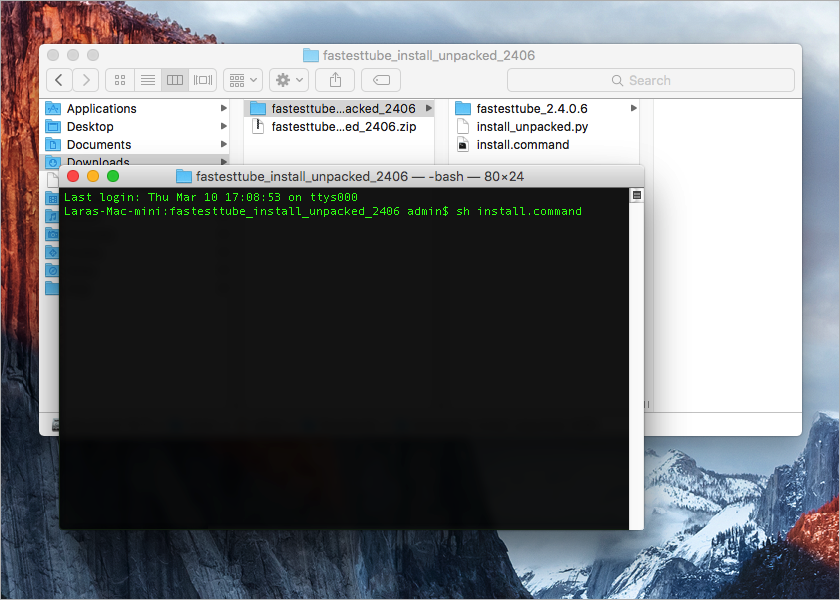The width and height of the screenshot is (840, 600).
Task: Select install.command file
Action: click(544, 145)
